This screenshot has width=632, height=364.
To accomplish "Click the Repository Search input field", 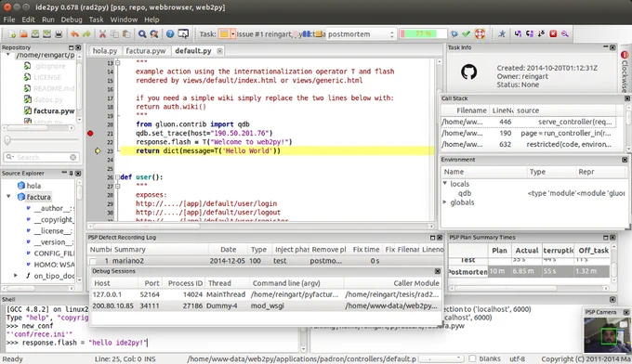I will tap(41, 157).
